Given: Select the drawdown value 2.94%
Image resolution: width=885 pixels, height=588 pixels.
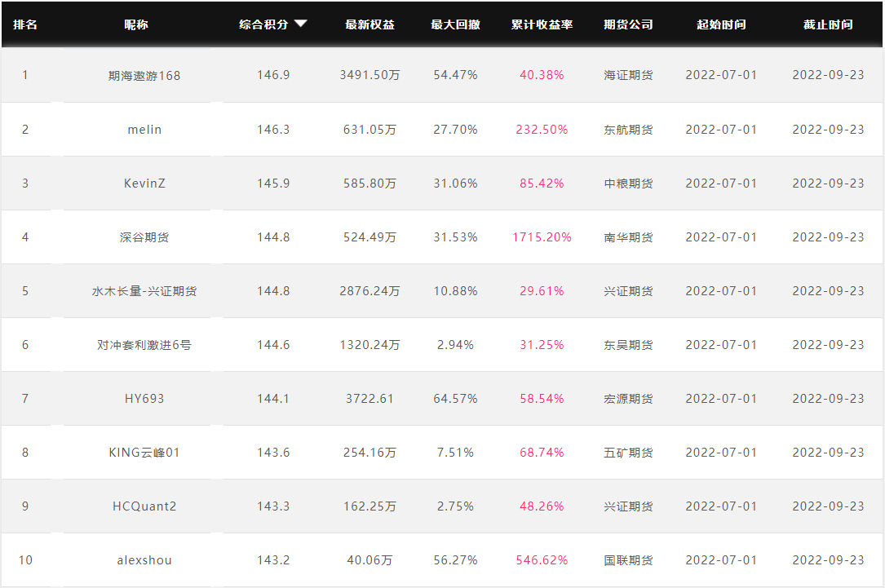Looking at the screenshot, I should coord(455,345).
